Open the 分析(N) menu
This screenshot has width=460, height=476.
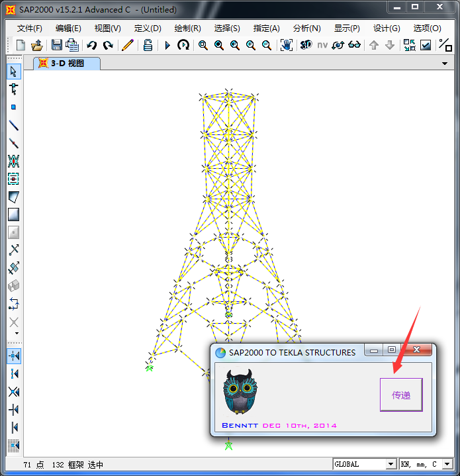[306, 28]
